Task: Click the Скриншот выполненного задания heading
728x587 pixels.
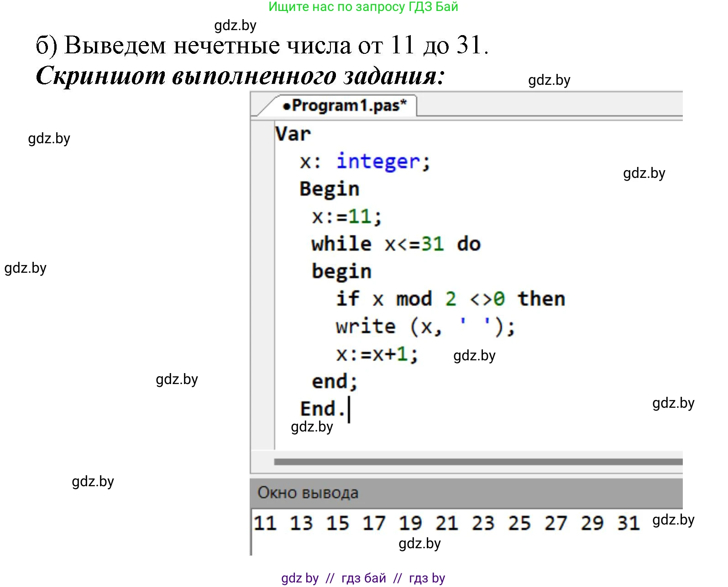Action: [240, 76]
